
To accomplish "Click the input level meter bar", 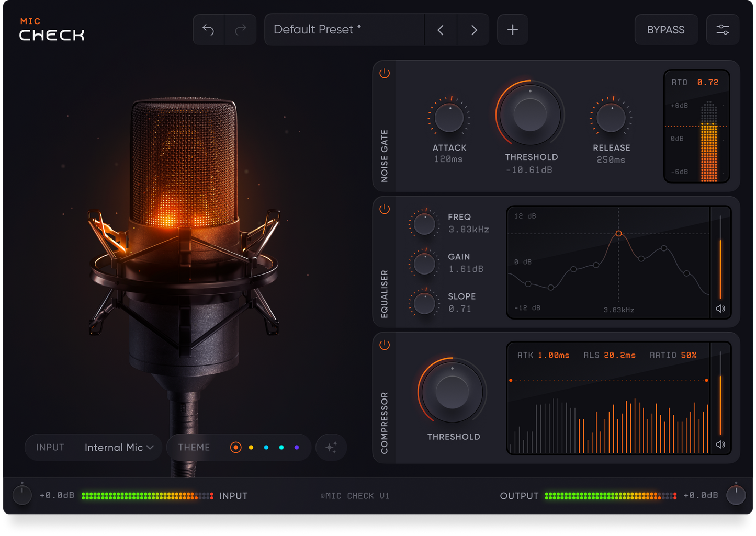I will click(x=148, y=496).
